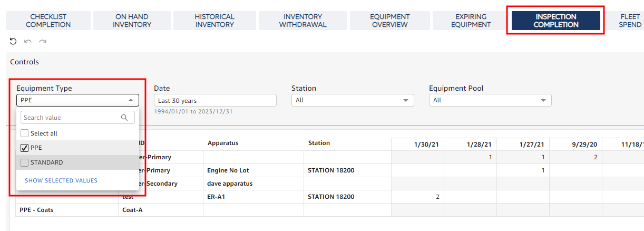Switch to the Expiring Equipment tab
This screenshot has width=644, height=231.
(471, 21)
